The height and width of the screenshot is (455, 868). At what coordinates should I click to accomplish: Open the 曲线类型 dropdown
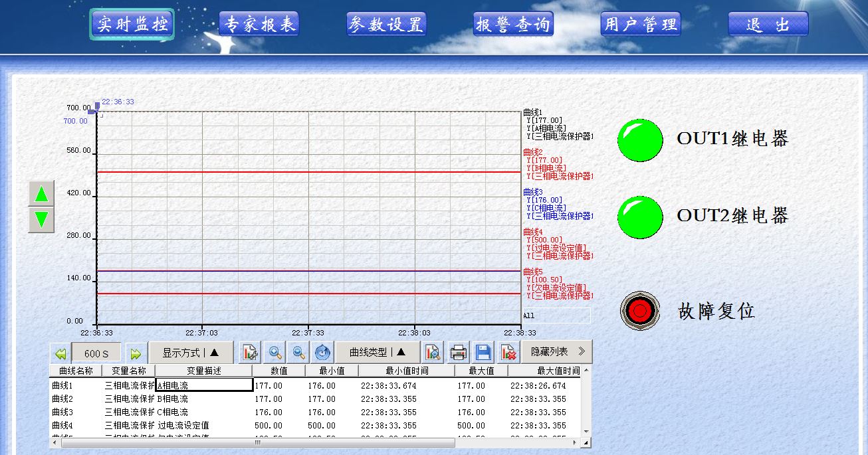377,352
